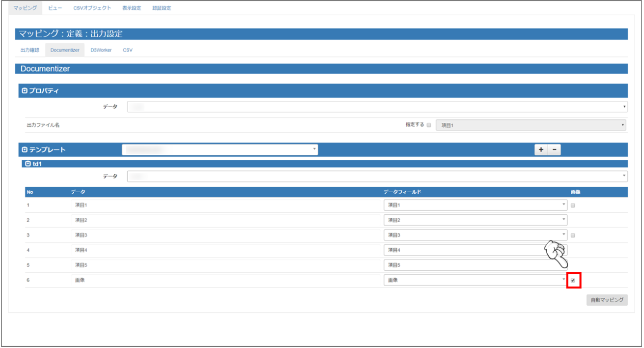Collapse the テンプレート section icon
This screenshot has height=348, width=644.
click(25, 150)
